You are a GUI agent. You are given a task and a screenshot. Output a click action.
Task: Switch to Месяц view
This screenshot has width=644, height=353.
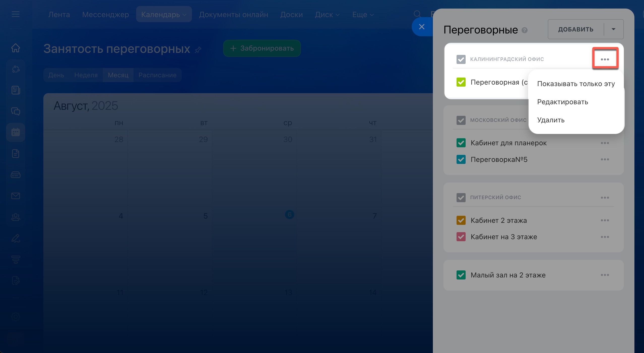[118, 75]
